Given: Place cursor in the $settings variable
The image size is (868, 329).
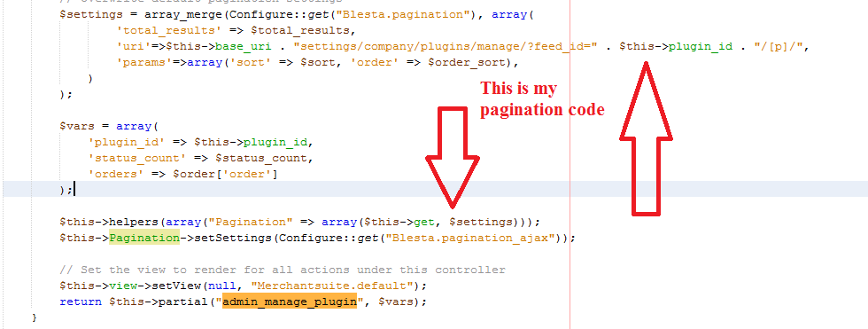Looking at the screenshot, I should click(x=88, y=14).
